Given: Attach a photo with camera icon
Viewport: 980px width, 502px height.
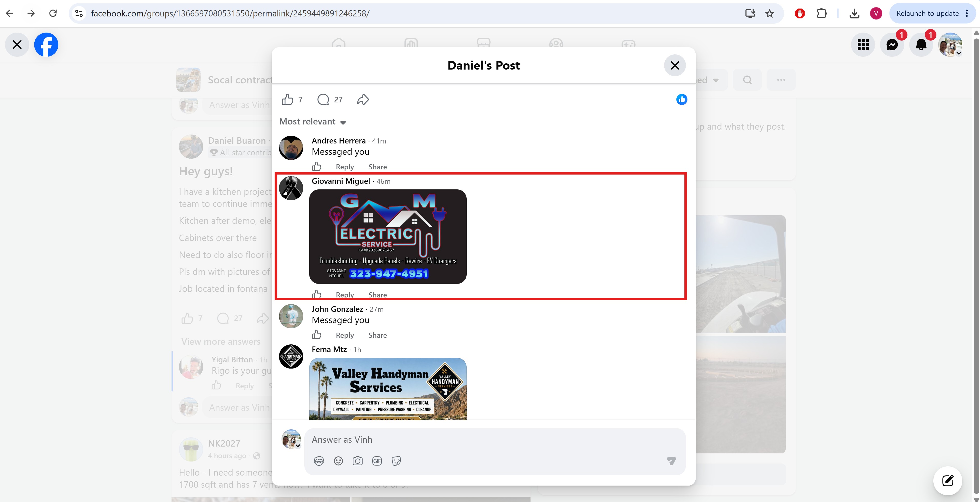Looking at the screenshot, I should tap(358, 461).
